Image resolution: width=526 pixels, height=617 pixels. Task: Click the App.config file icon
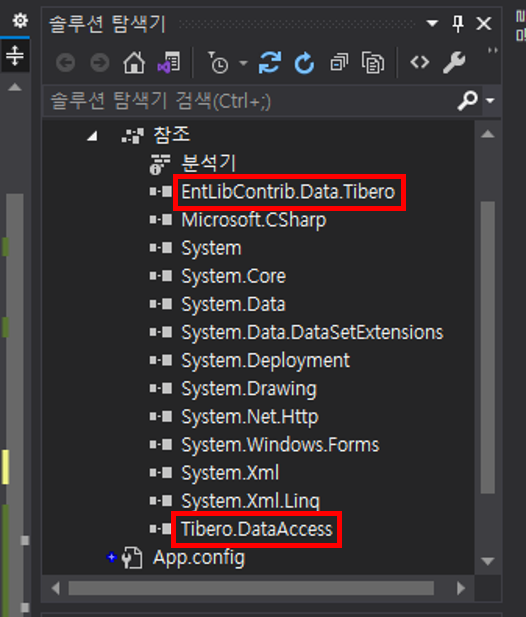132,558
